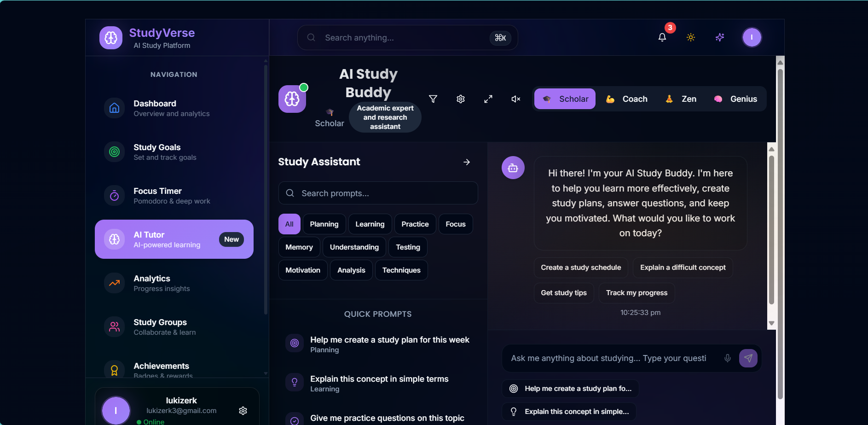
Task: Click the Get study tips suggestion
Action: (564, 293)
